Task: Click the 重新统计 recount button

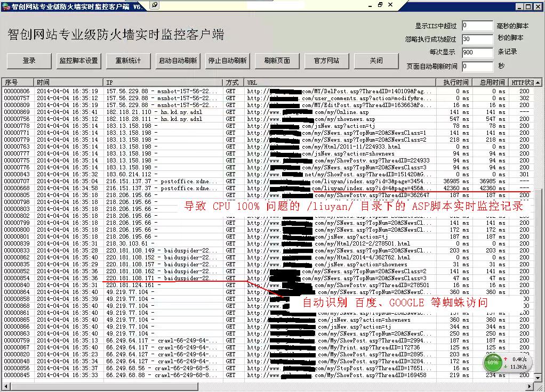Action: pos(129,61)
